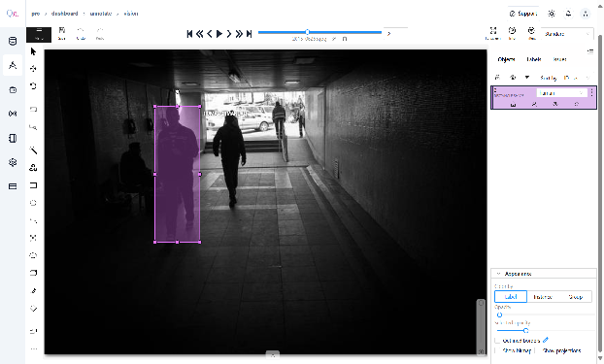Color objects by Group
This screenshot has width=604, height=364.
tap(576, 297)
